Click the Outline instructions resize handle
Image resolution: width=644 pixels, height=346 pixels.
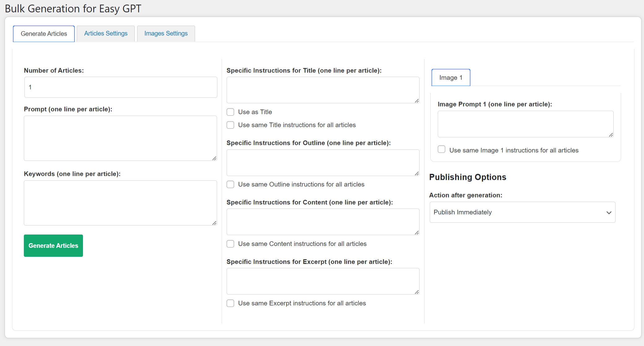[x=417, y=173]
